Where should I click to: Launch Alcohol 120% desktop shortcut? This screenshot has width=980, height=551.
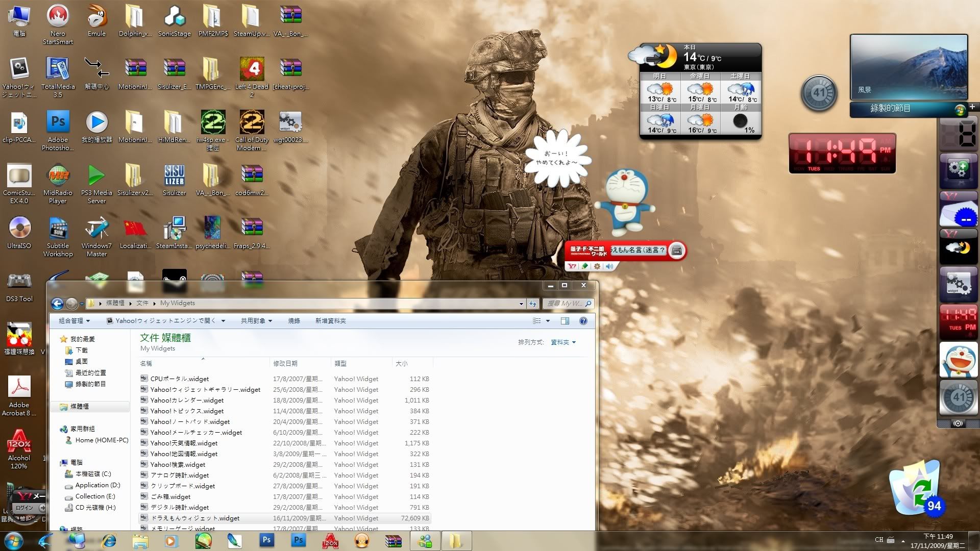[19, 449]
